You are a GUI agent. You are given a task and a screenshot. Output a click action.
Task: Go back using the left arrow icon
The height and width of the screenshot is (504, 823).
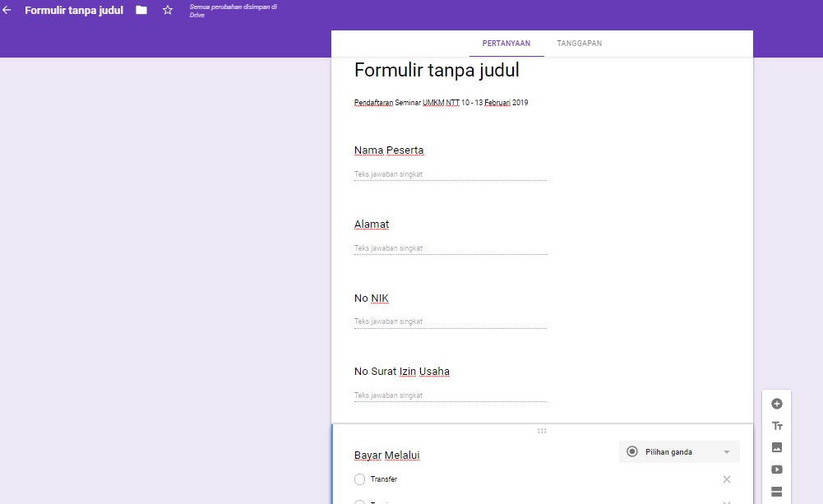9,11
